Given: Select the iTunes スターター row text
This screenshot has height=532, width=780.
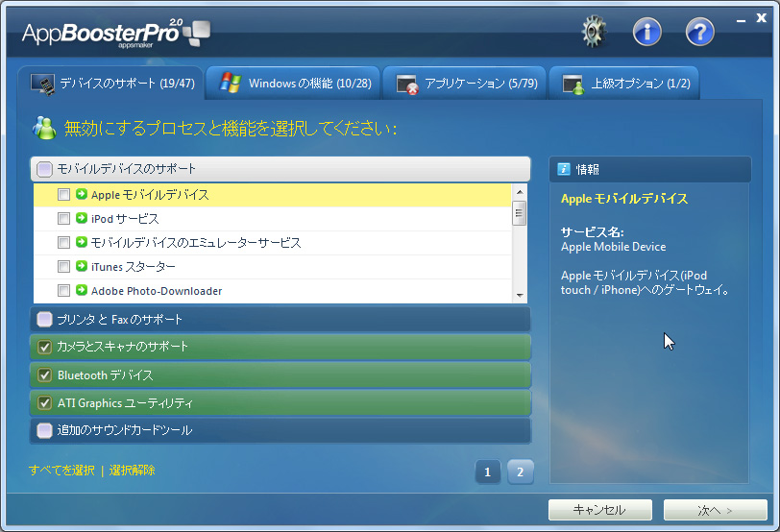Looking at the screenshot, I should (133, 267).
